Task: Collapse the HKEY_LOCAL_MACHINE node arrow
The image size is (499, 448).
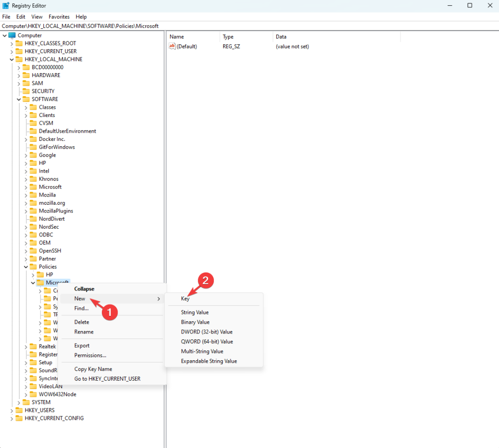Action: [x=12, y=59]
